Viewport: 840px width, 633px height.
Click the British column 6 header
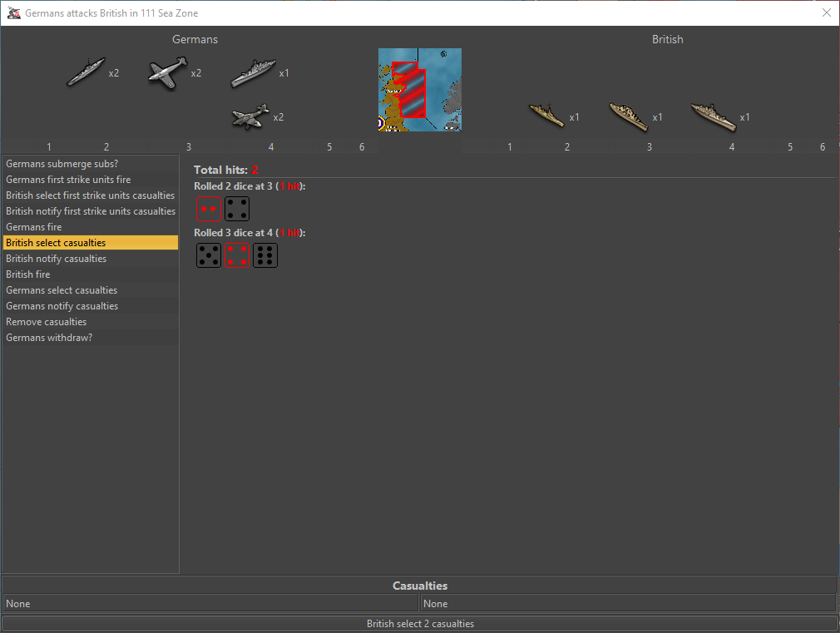823,147
